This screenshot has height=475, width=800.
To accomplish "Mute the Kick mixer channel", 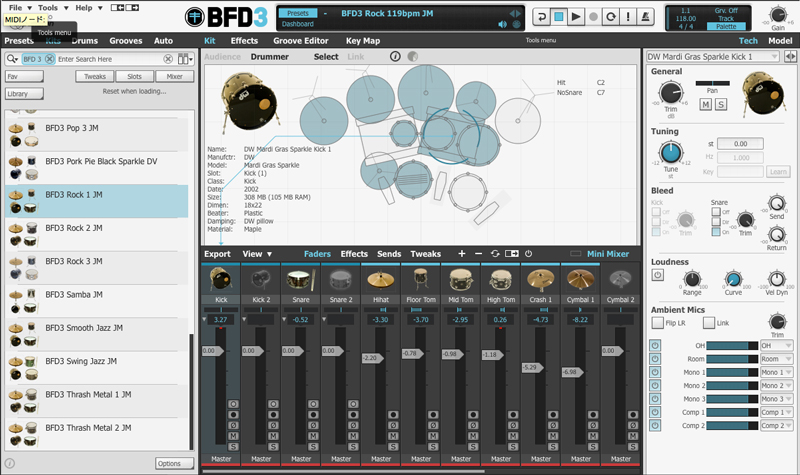I will [233, 436].
